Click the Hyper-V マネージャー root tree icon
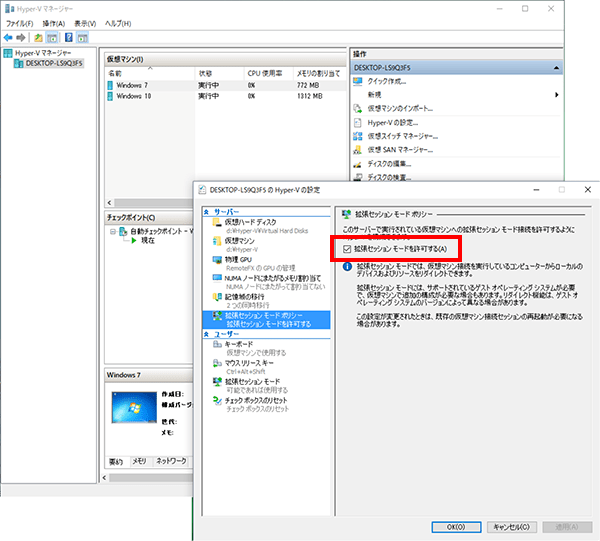Image resolution: width=600 pixels, height=541 pixels. (x=8, y=53)
